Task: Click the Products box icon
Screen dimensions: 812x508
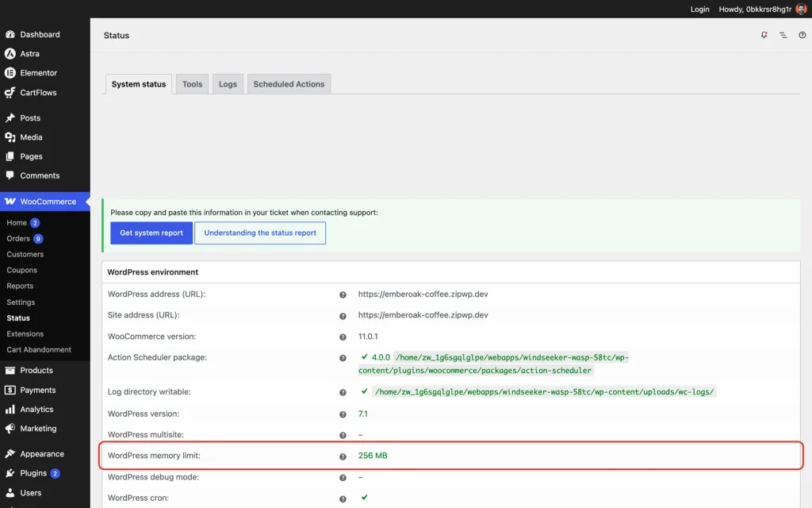Action: click(10, 370)
